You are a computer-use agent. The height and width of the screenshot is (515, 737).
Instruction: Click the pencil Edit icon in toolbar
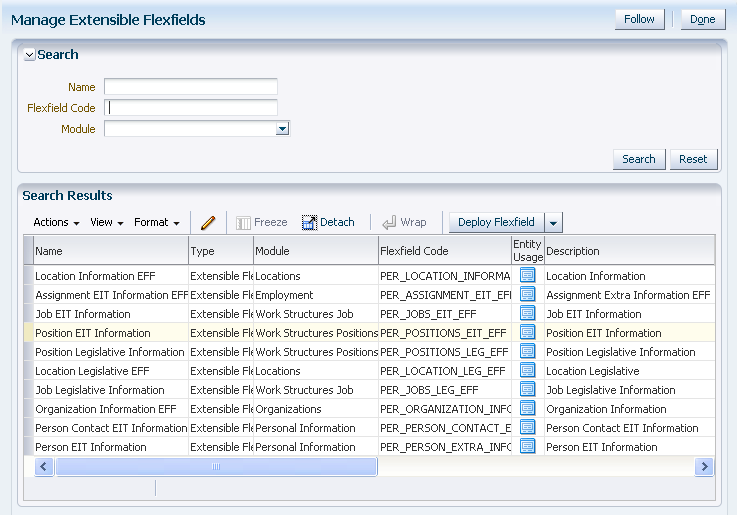[x=208, y=223]
